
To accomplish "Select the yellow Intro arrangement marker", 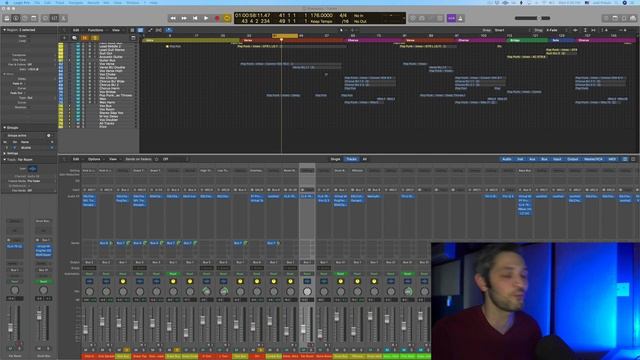I will [x=190, y=40].
